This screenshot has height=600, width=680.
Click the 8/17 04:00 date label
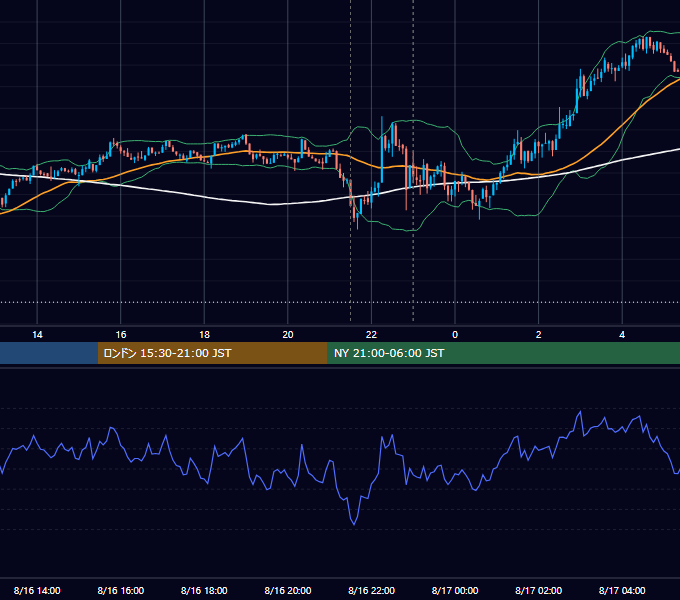point(622,590)
